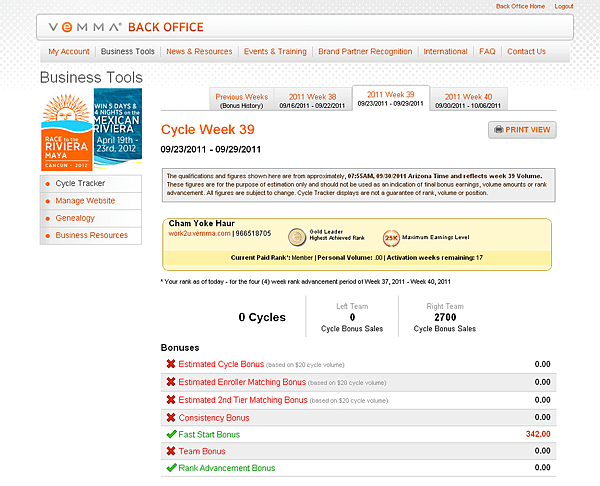Select the 2011 Week 39 tab
Image resolution: width=600 pixels, height=486 pixels.
point(390,98)
